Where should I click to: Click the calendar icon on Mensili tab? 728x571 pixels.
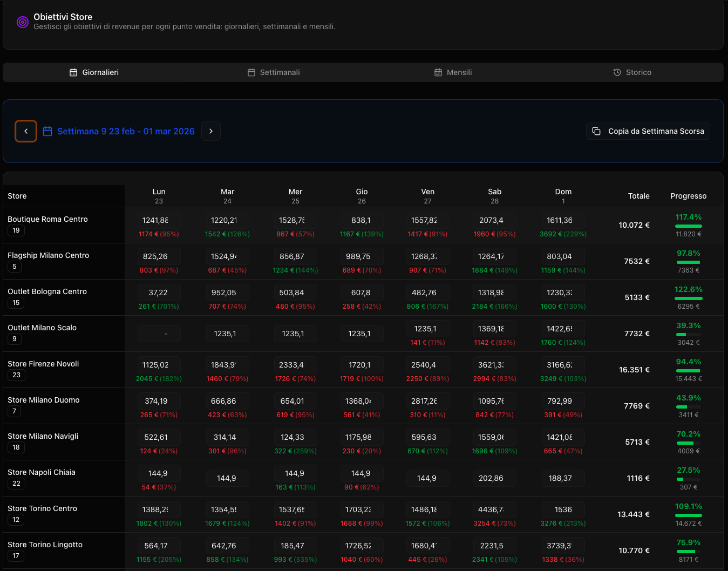pos(438,72)
